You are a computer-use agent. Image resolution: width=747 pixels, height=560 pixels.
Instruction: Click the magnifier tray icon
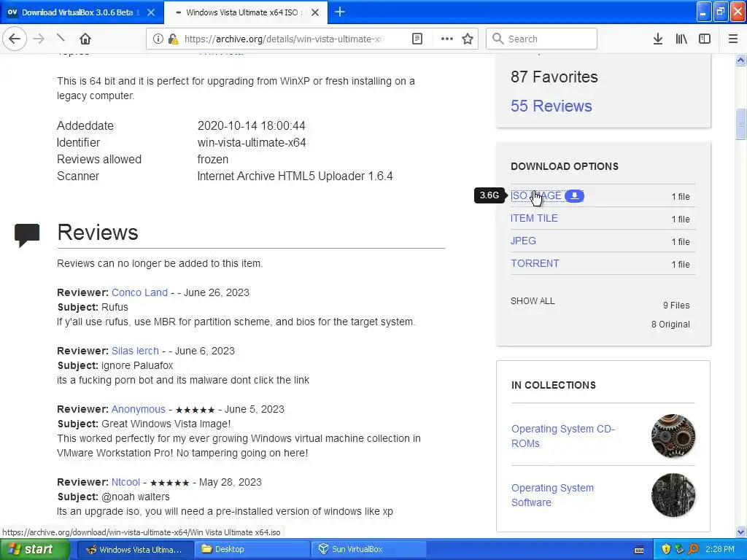coord(693,549)
